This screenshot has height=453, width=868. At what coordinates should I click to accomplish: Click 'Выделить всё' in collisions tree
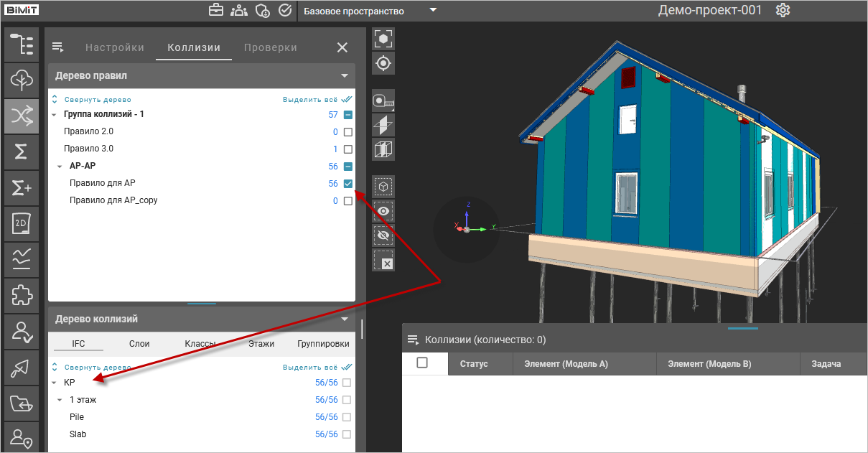click(310, 365)
